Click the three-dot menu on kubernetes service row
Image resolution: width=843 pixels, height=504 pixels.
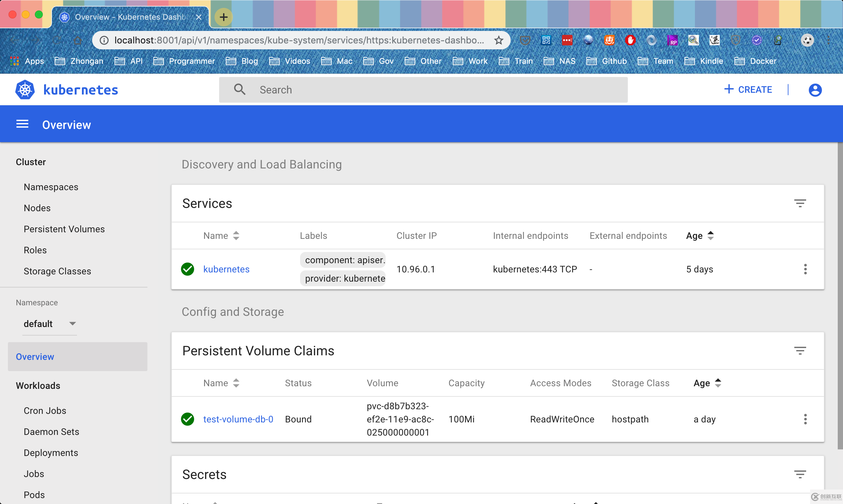tap(806, 269)
